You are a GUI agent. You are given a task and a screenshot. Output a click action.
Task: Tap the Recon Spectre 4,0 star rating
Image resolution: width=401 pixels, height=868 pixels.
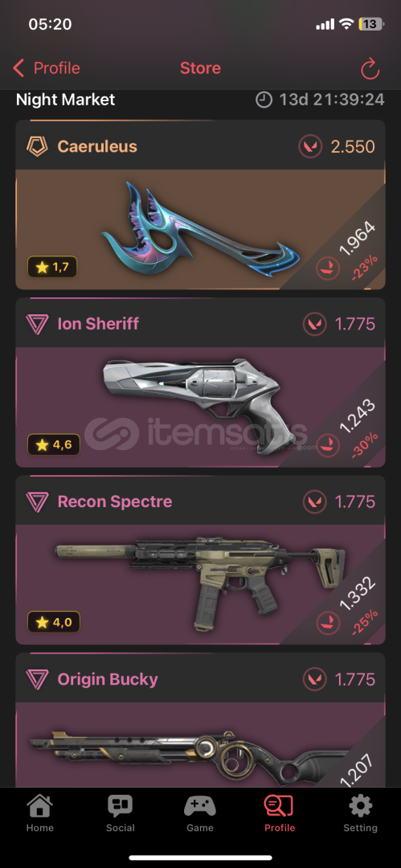pyautogui.click(x=53, y=621)
